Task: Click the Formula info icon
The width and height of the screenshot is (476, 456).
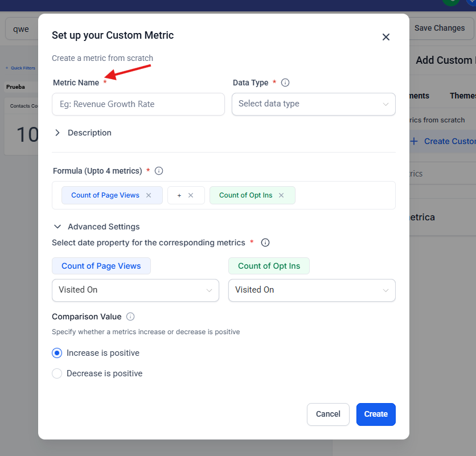Action: click(159, 171)
